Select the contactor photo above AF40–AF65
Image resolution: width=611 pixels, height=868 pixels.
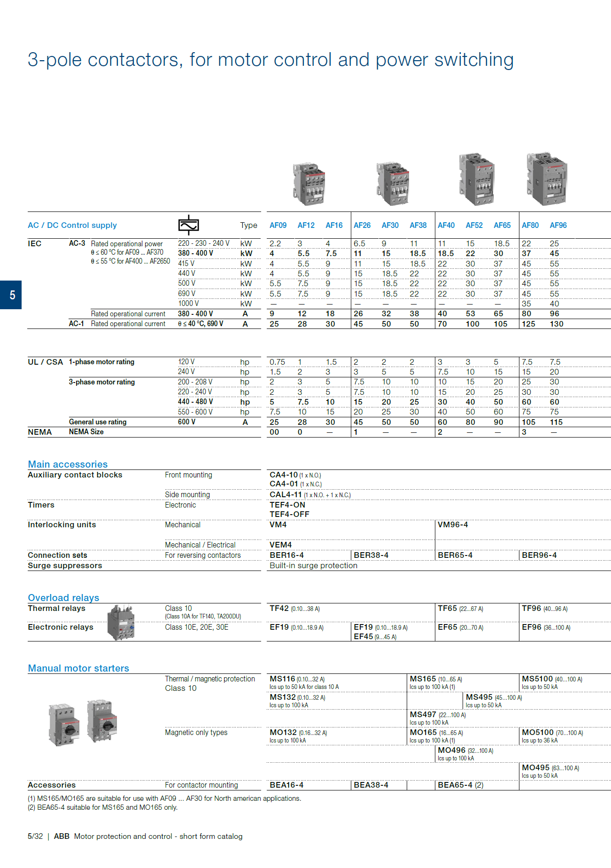tap(476, 179)
